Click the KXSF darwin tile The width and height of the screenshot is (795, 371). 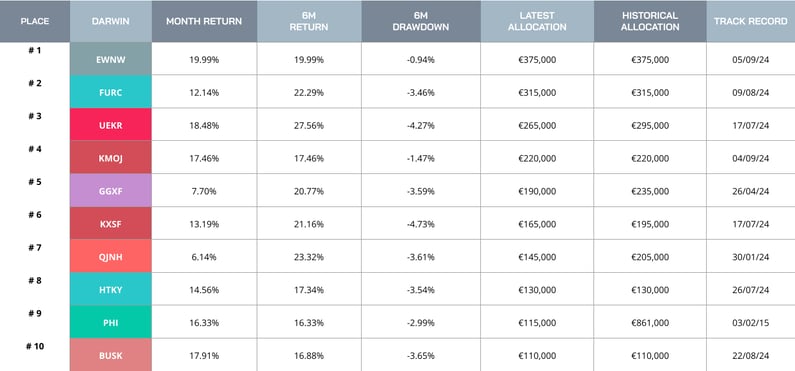(111, 224)
